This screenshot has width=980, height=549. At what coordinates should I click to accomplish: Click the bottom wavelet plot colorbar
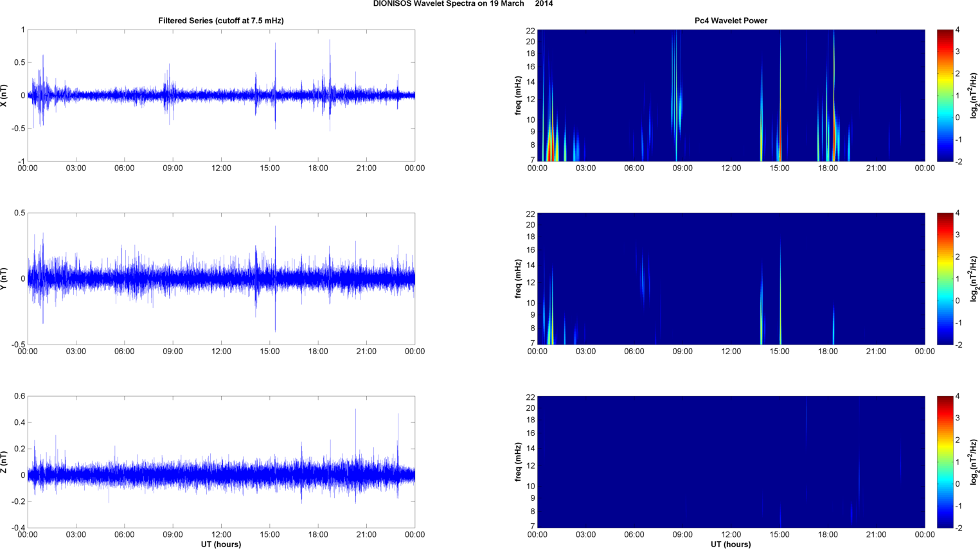(945, 462)
